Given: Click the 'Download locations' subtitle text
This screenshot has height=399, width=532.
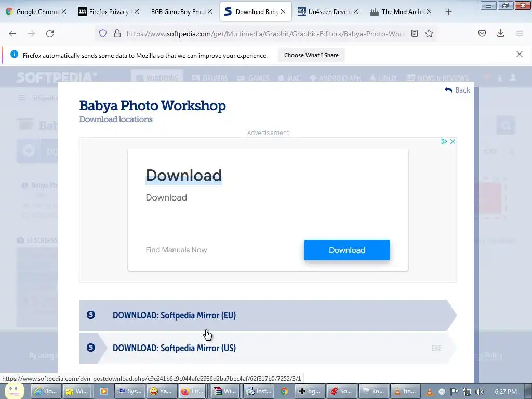Looking at the screenshot, I should pyautogui.click(x=116, y=119).
